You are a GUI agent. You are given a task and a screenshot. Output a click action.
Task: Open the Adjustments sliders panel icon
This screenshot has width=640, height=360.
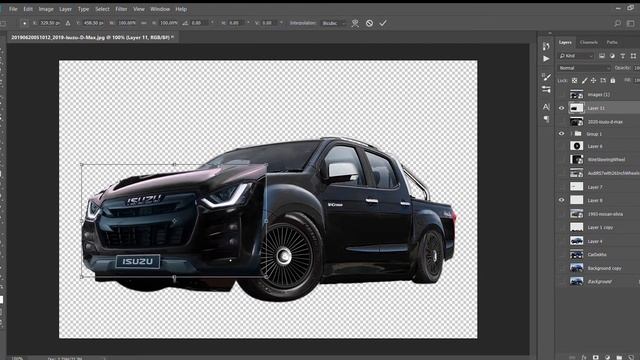click(x=546, y=89)
